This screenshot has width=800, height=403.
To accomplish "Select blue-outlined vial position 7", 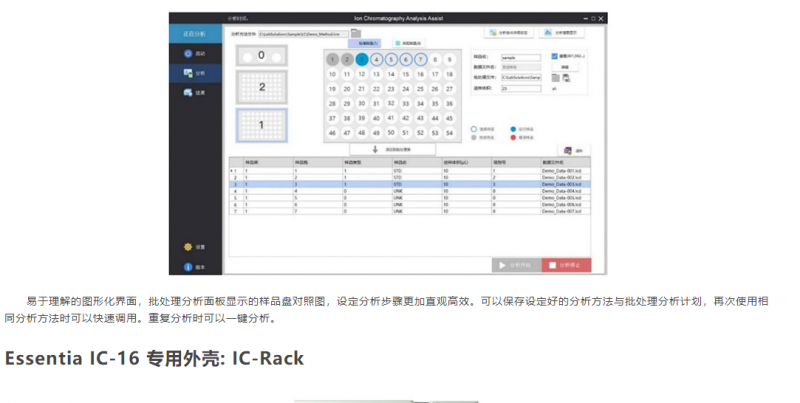I will (x=420, y=60).
